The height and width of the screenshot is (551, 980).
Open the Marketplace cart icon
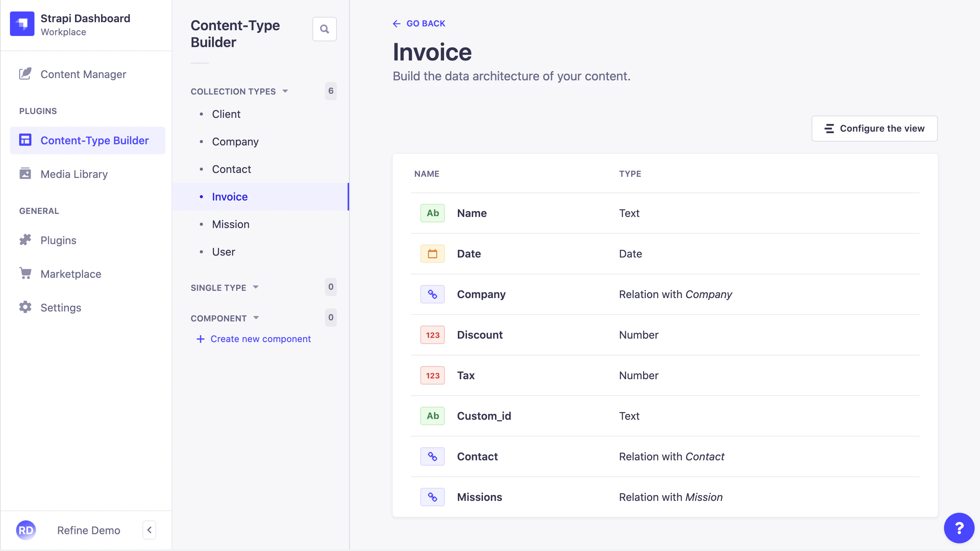click(24, 273)
